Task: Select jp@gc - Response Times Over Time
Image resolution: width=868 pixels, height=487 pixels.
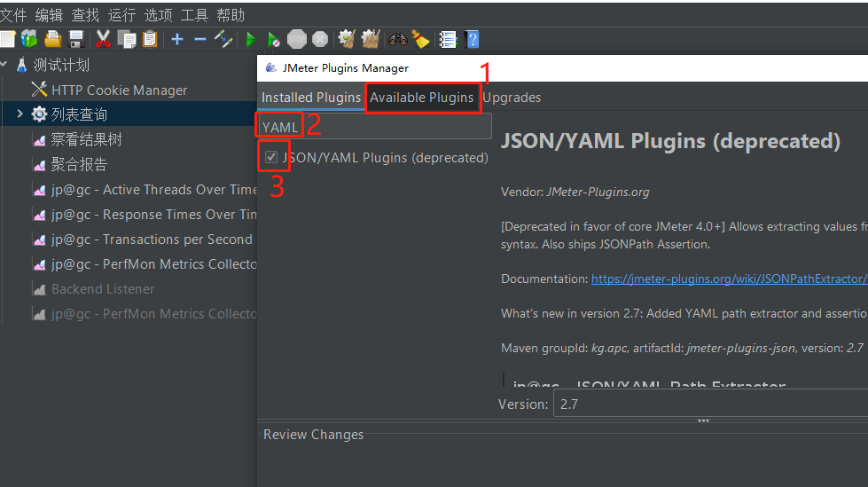Action: click(x=154, y=215)
